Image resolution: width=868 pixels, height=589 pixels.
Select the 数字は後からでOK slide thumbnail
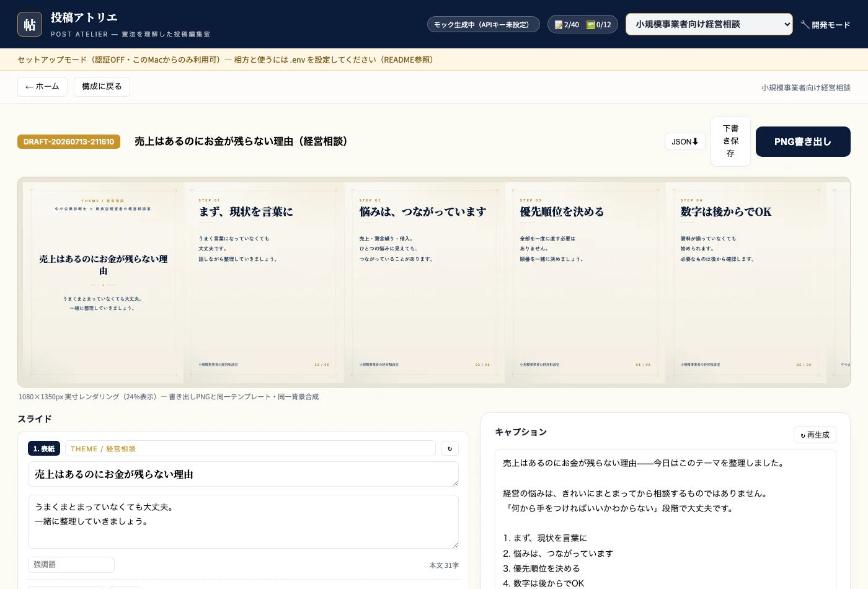(746, 282)
